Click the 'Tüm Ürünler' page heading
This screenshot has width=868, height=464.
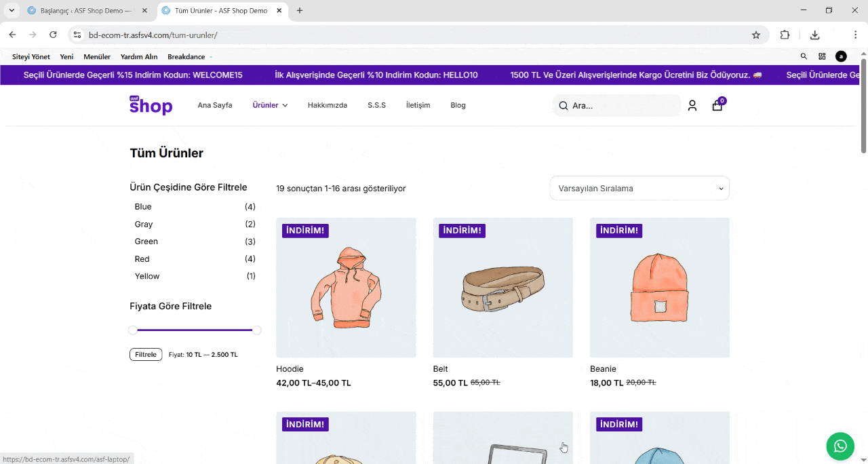click(167, 153)
